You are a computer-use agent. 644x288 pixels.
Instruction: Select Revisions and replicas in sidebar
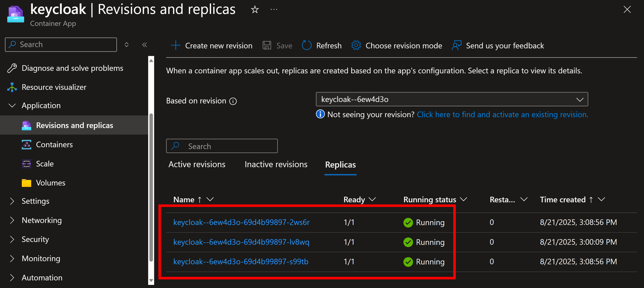(x=75, y=125)
